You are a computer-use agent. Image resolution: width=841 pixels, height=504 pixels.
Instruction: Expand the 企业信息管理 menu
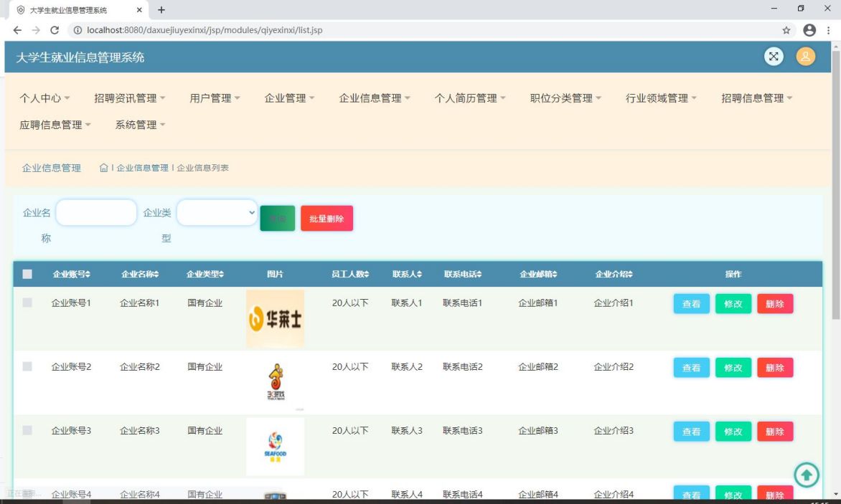click(375, 98)
